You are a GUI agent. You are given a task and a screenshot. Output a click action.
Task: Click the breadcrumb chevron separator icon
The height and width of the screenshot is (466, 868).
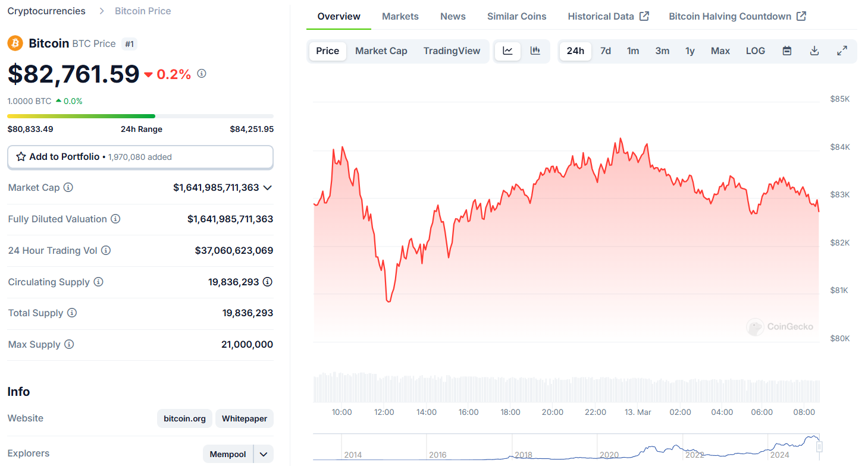tap(101, 11)
